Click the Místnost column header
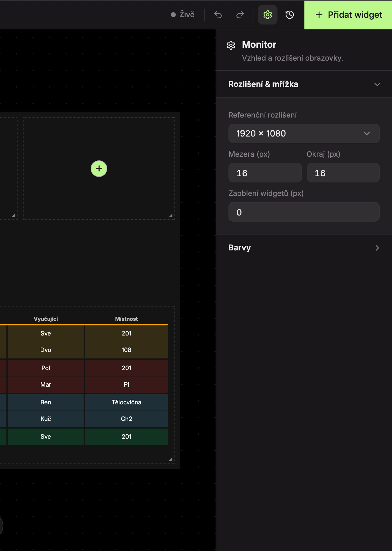This screenshot has width=392, height=551. [x=126, y=319]
